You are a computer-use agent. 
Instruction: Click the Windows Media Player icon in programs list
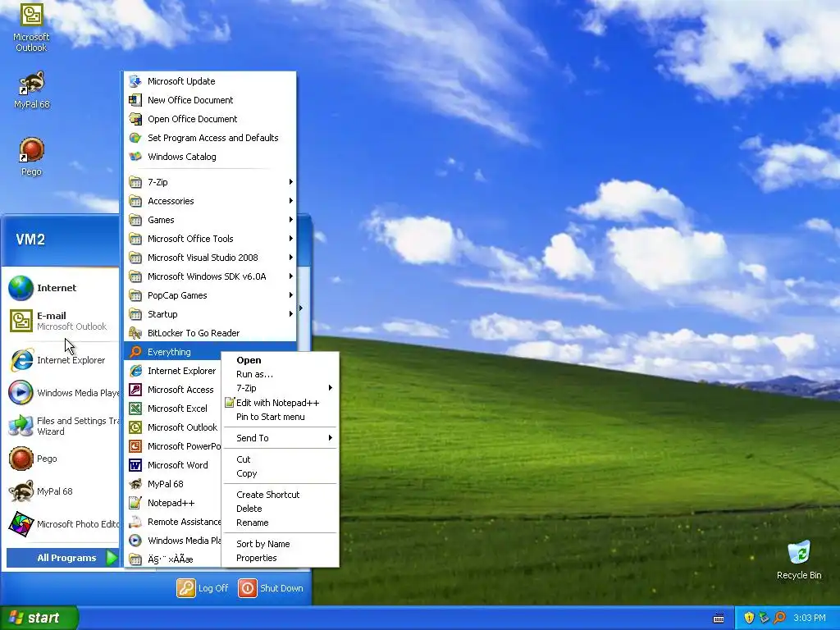tap(135, 540)
